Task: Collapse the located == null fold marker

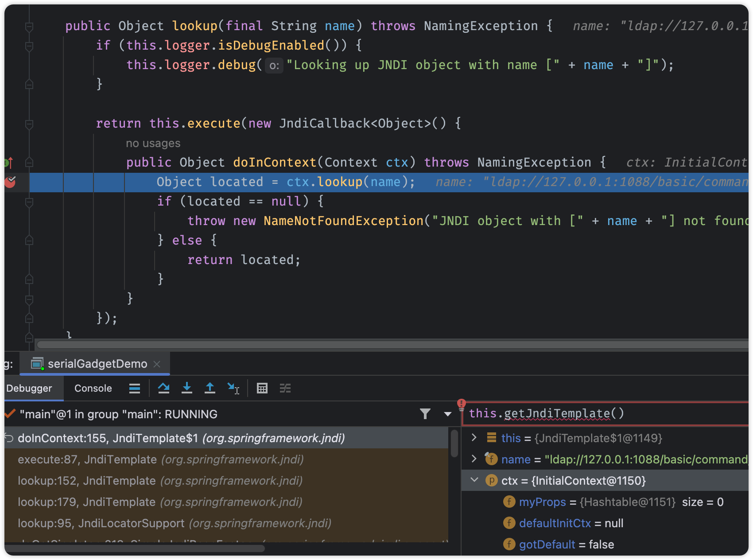Action: pos(29,202)
